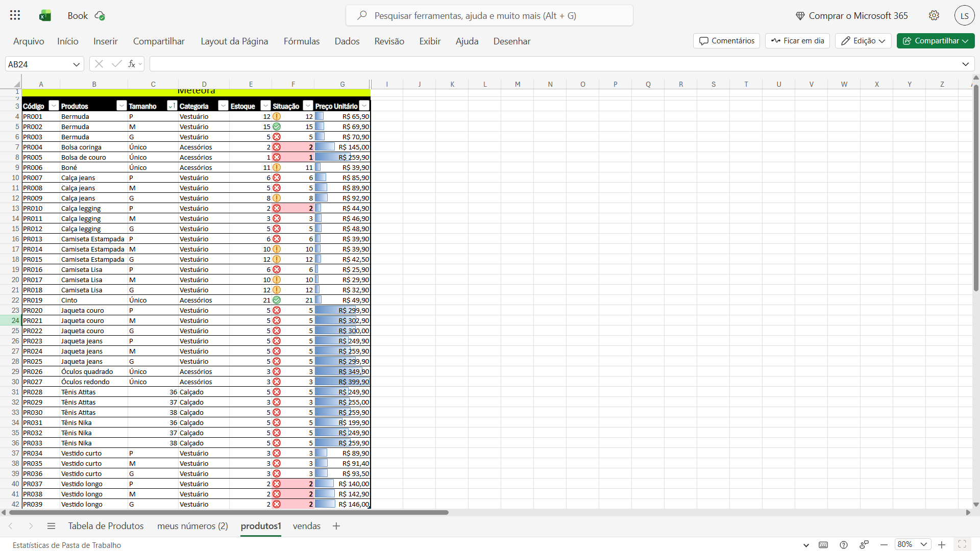980x551 pixels.
Task: Click the Book file name
Action: [x=78, y=16]
